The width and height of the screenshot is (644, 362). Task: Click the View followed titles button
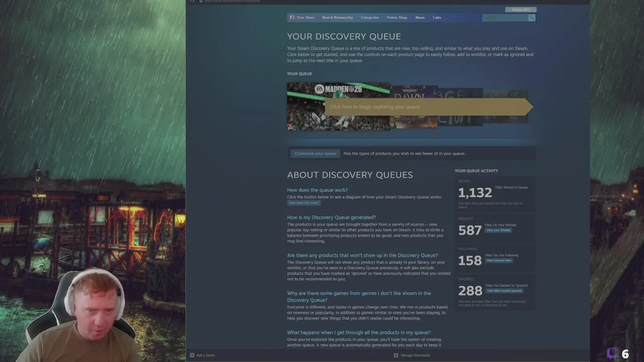(499, 260)
